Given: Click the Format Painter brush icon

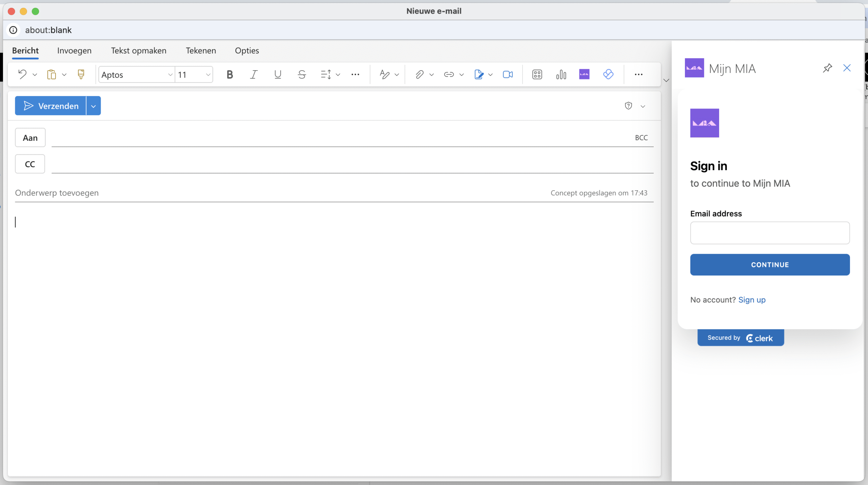Looking at the screenshot, I should tap(81, 74).
